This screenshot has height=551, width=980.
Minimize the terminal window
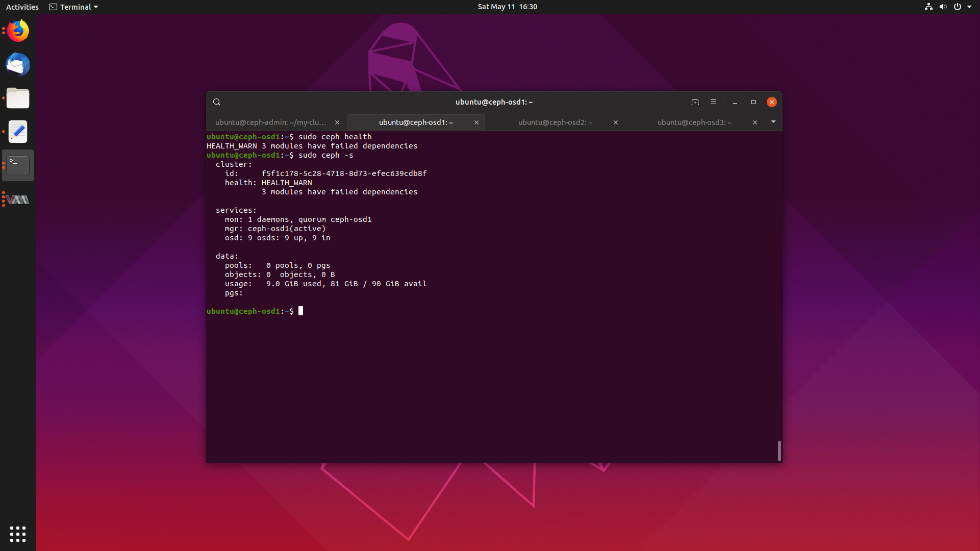tap(735, 102)
